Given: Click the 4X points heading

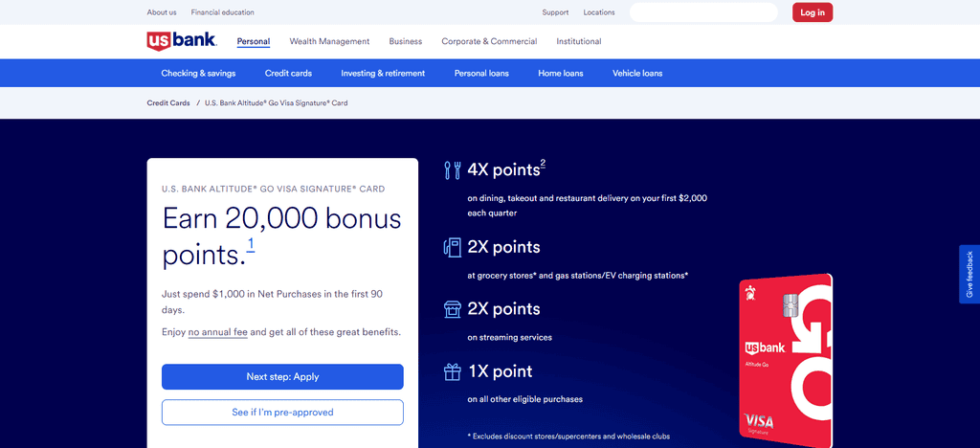Looking at the screenshot, I should pyautogui.click(x=503, y=170).
